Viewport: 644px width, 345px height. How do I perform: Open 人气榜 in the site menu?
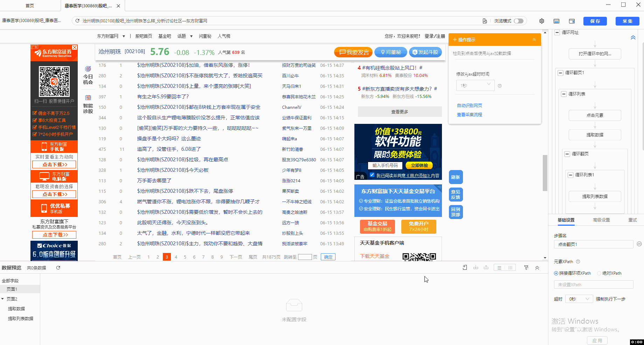coord(224,36)
